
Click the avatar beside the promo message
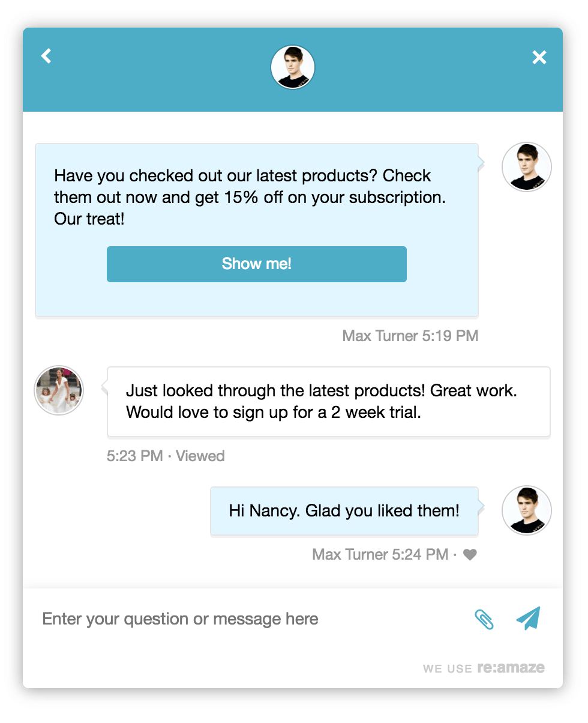coord(526,167)
